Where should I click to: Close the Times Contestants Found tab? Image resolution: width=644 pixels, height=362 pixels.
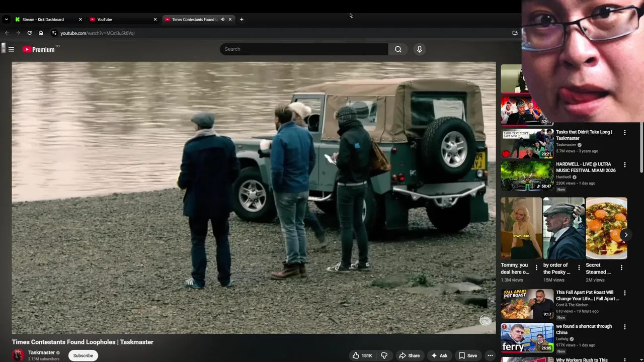click(x=230, y=19)
